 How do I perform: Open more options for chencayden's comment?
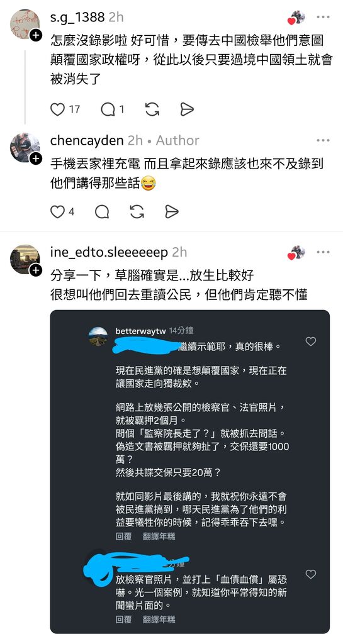click(323, 140)
